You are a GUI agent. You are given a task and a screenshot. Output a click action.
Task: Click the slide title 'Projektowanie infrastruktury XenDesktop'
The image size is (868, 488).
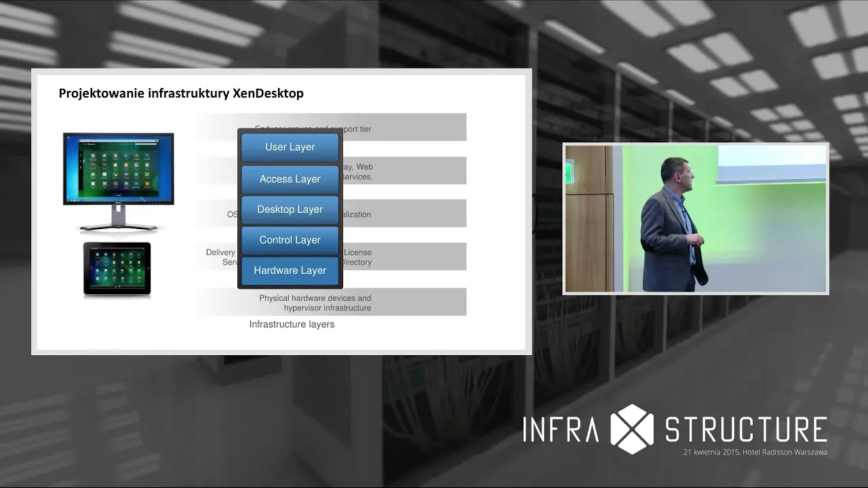pyautogui.click(x=181, y=94)
